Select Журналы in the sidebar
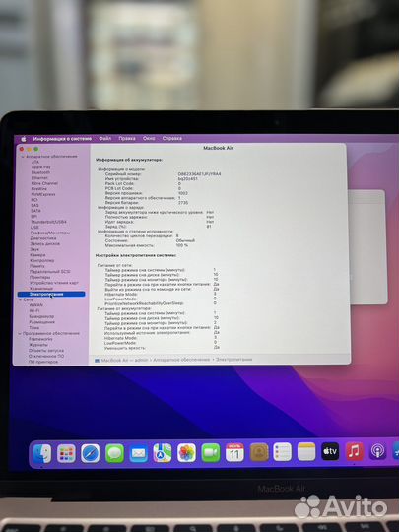The height and width of the screenshot is (532, 399). pos(38,345)
